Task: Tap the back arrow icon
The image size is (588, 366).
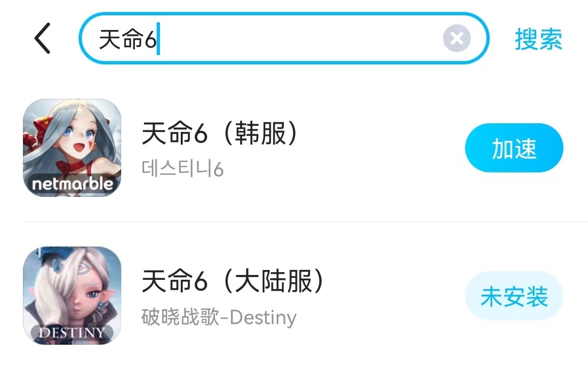Action: coord(43,38)
